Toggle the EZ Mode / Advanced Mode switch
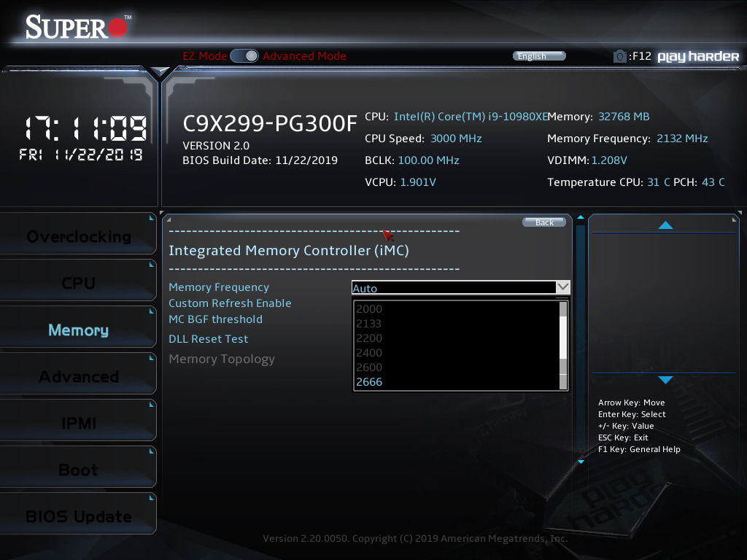The image size is (747, 560). pos(244,56)
